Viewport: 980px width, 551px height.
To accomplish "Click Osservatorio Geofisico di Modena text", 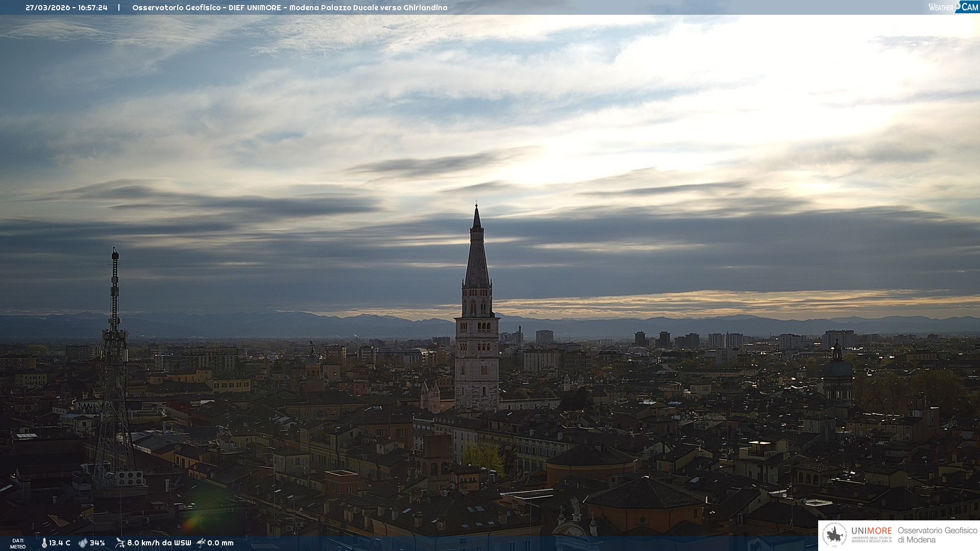I will 937,535.
